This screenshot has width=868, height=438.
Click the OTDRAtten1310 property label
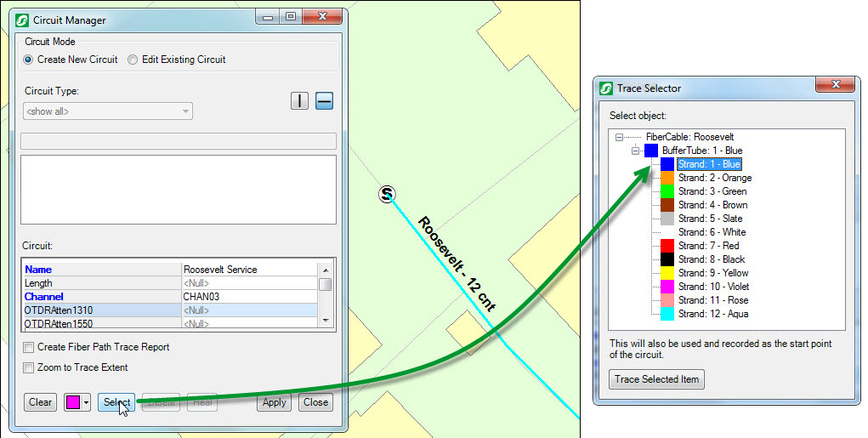tap(58, 310)
